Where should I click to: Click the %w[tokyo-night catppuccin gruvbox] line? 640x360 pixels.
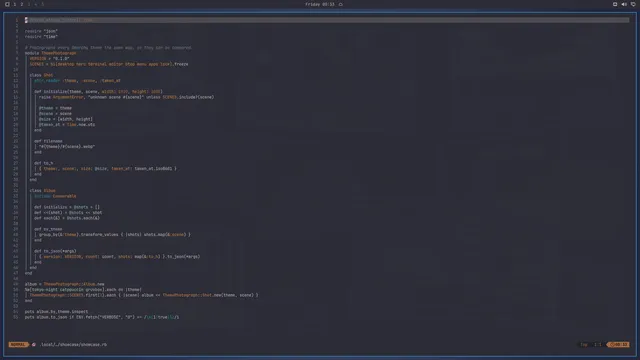pos(83,290)
